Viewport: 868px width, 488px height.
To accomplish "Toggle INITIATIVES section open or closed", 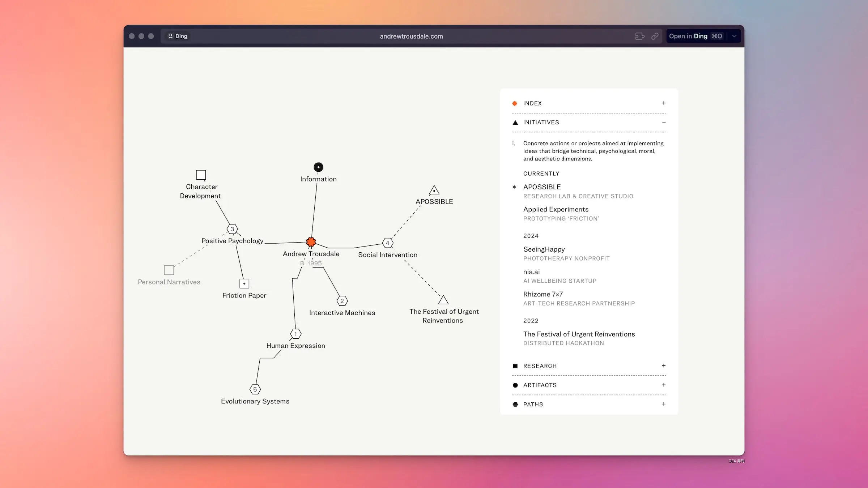I will [664, 121].
